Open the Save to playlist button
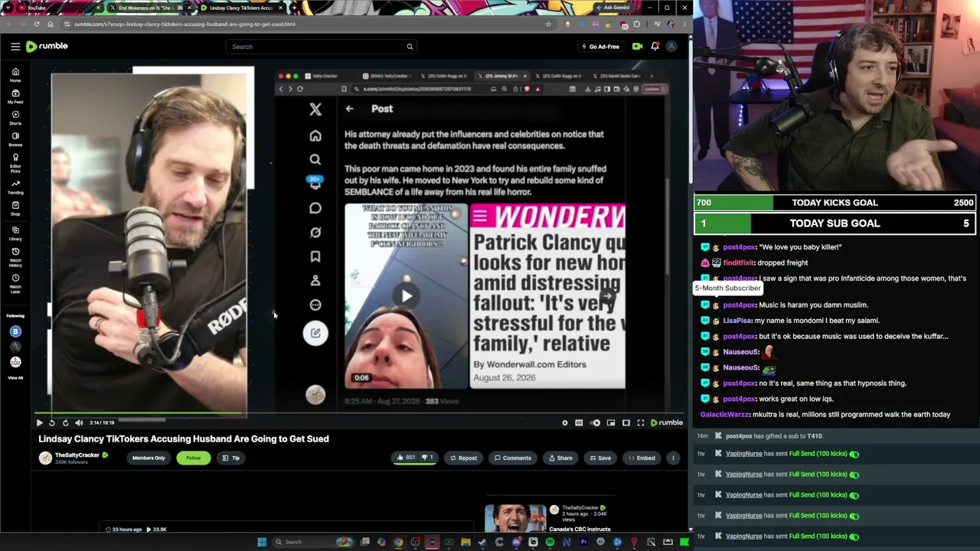The height and width of the screenshot is (551, 980). [x=599, y=458]
